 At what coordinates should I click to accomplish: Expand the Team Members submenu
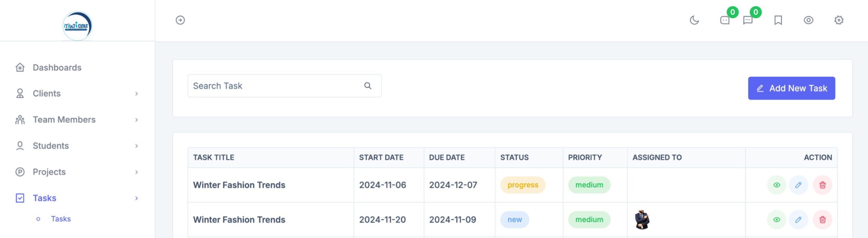pyautogui.click(x=137, y=120)
